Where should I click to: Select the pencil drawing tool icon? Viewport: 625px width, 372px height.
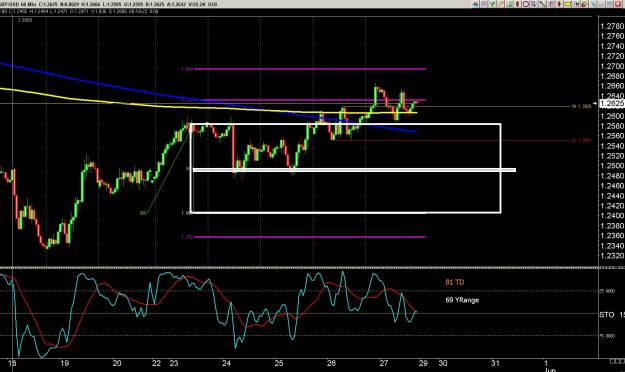[501, 4]
